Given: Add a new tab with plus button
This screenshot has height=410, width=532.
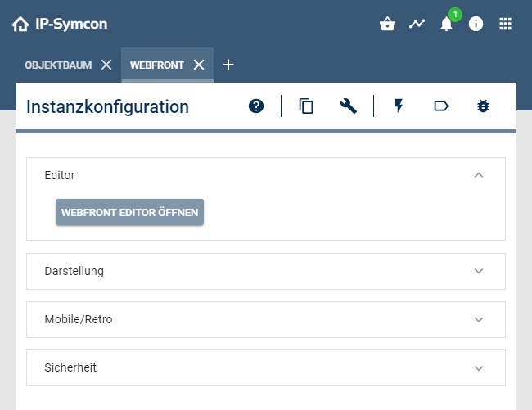Looking at the screenshot, I should click(228, 65).
